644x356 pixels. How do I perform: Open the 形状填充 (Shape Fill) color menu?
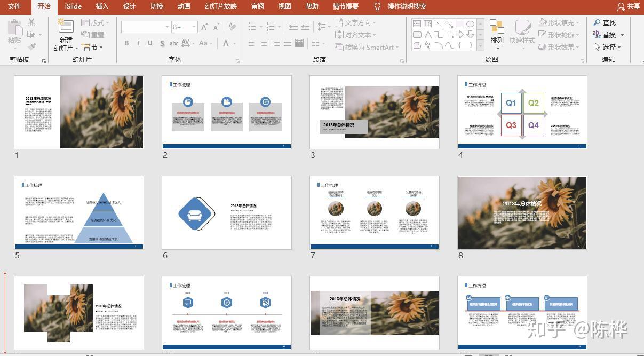point(559,22)
